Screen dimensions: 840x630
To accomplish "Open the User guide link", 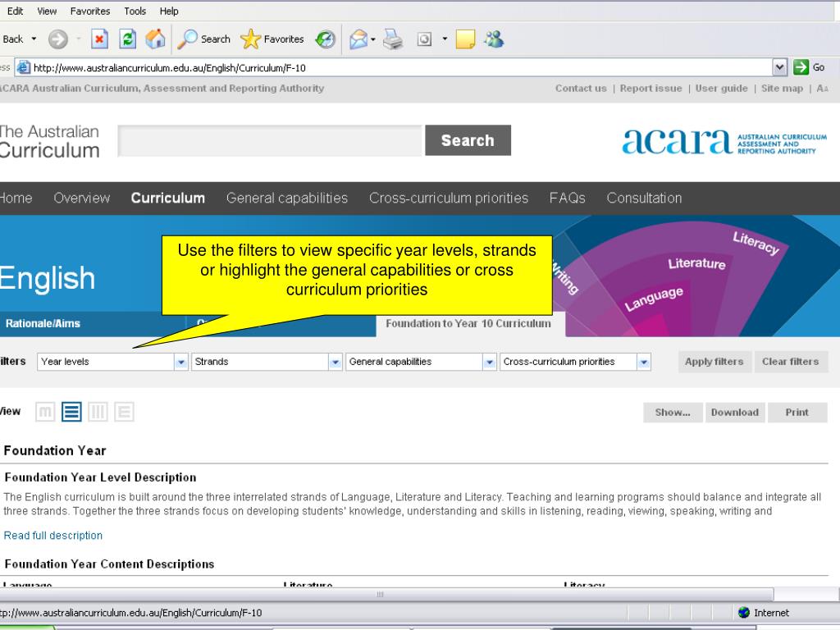I will click(722, 89).
